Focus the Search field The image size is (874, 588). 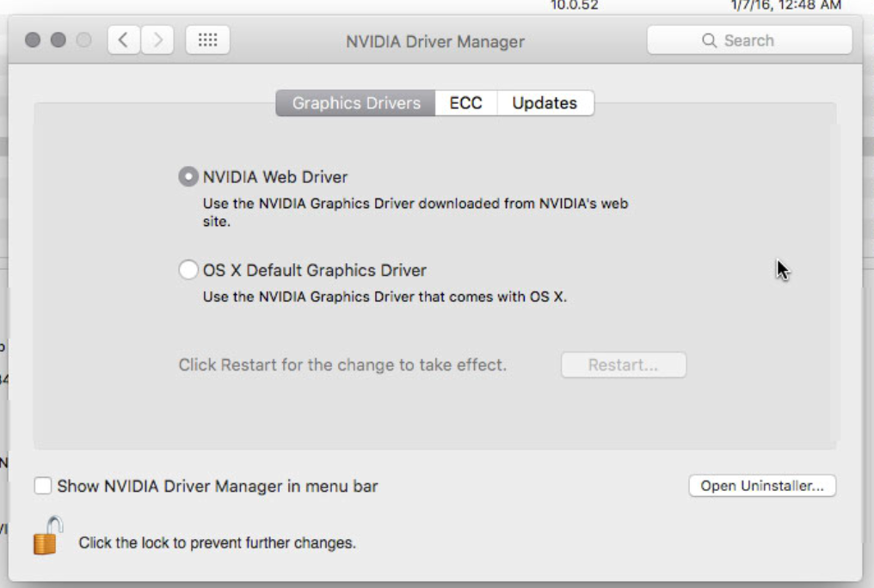point(749,40)
